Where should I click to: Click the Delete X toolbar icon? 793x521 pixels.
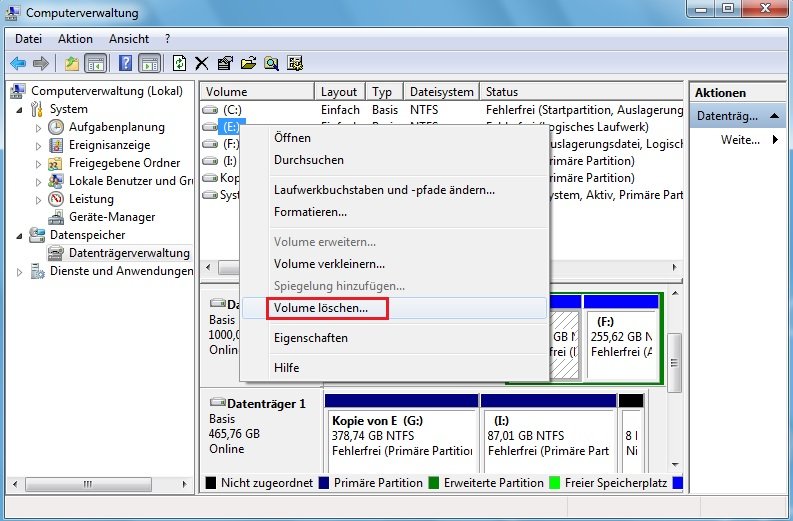201,63
